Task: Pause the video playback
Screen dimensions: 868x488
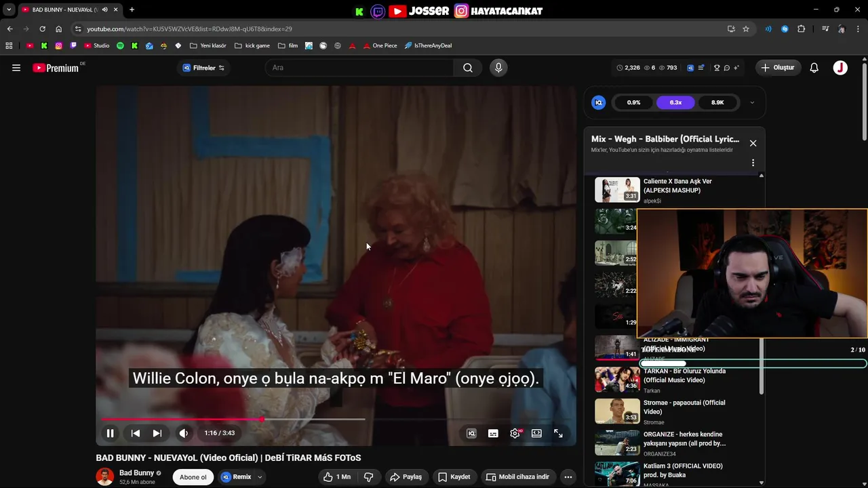Action: coord(110,433)
